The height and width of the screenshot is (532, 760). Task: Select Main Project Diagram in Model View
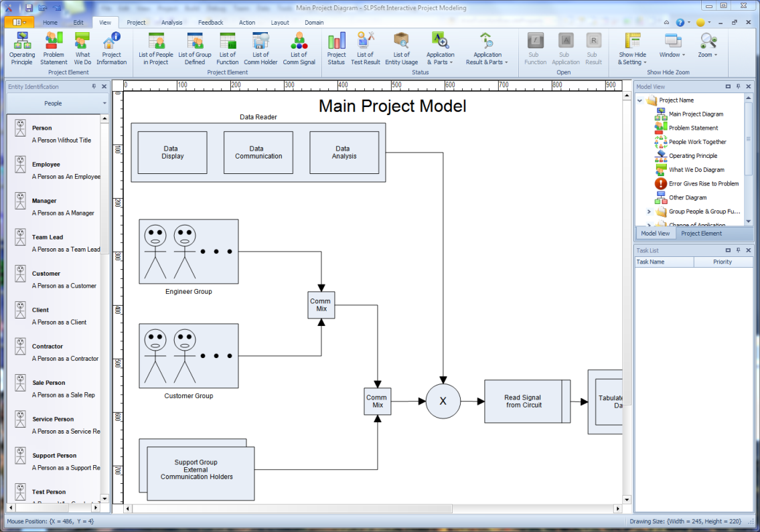pyautogui.click(x=696, y=114)
